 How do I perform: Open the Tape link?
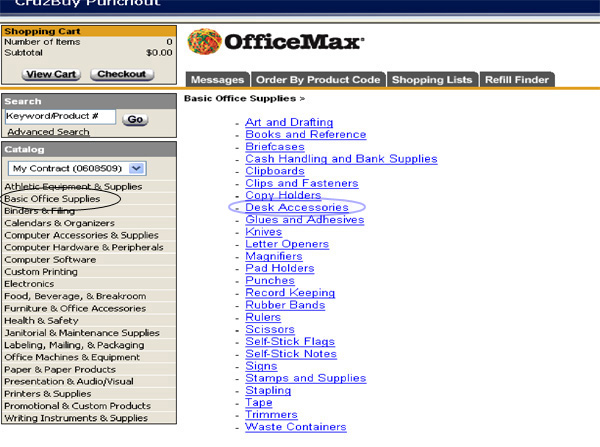pos(259,403)
